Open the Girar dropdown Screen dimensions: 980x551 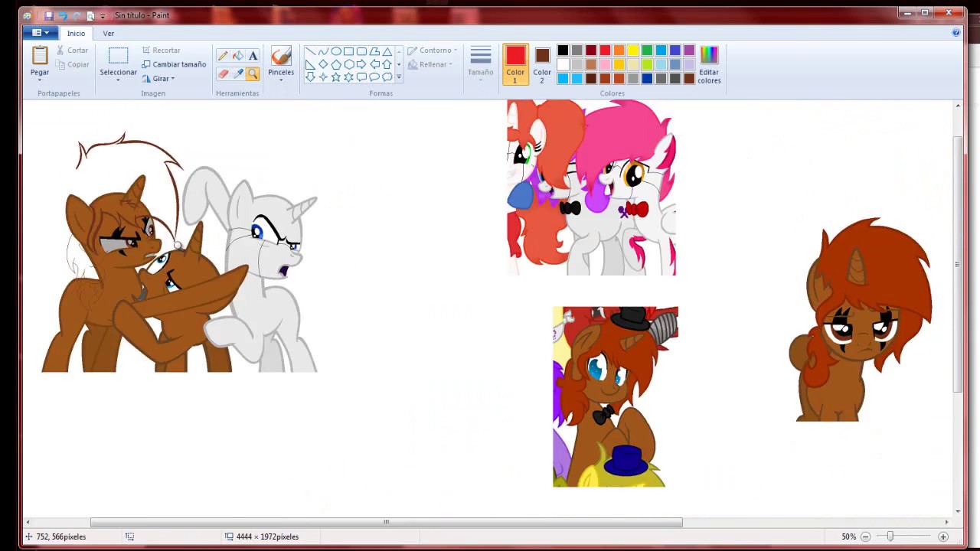[x=160, y=79]
